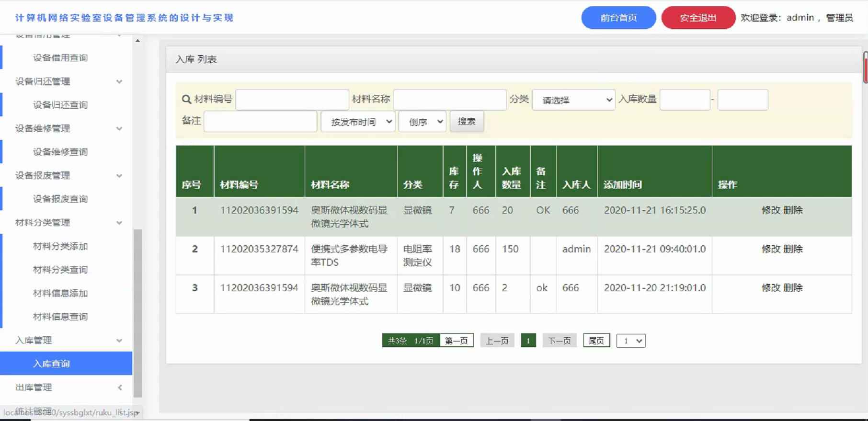Click material number 11202035327874

click(259, 249)
